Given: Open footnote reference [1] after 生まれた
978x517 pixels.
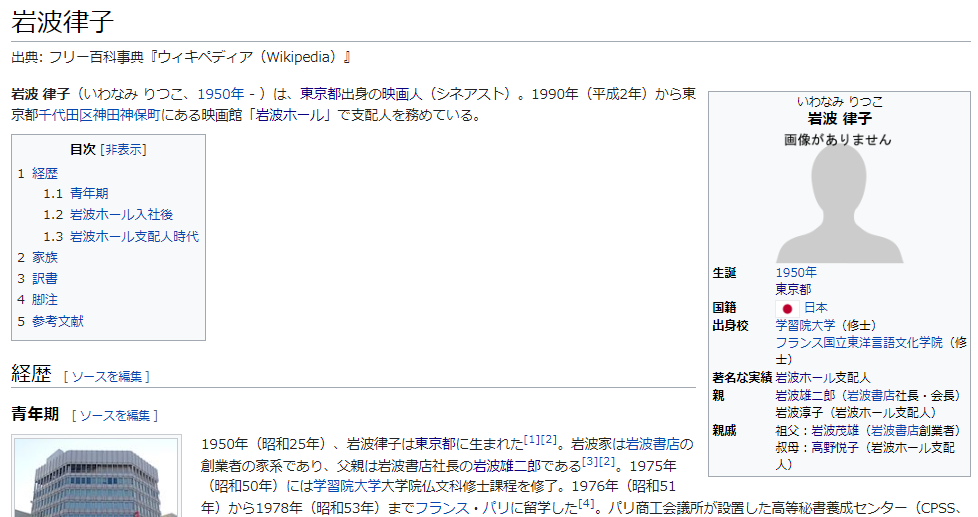Looking at the screenshot, I should click(531, 440).
